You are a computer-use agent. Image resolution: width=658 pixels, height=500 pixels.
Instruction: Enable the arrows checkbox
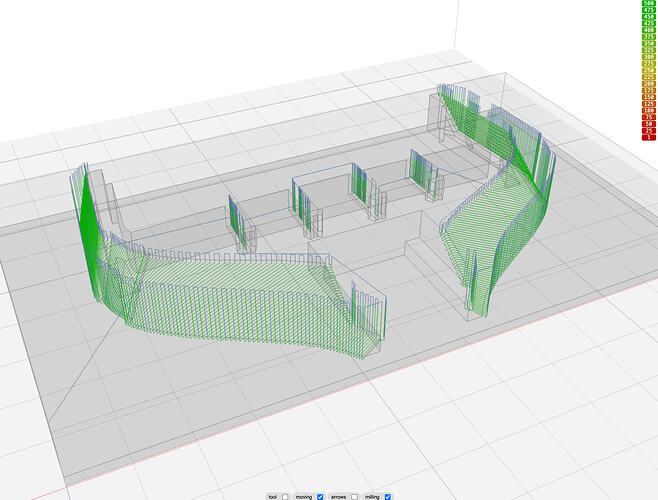tap(354, 496)
